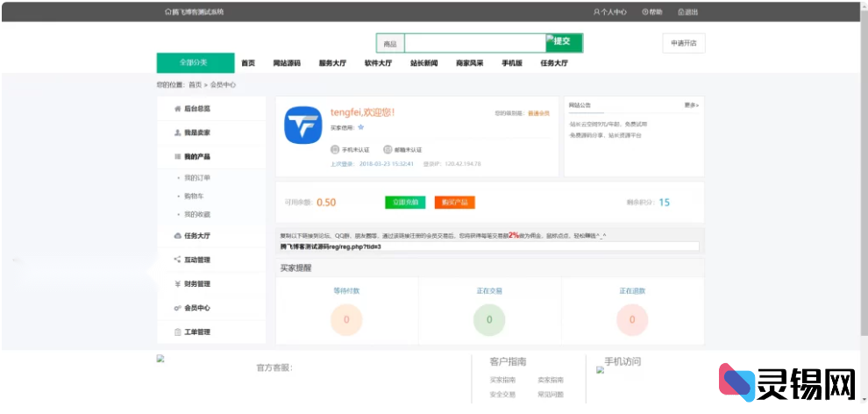Click the green 立即充值 button
This screenshot has height=414, width=868.
pyautogui.click(x=405, y=203)
